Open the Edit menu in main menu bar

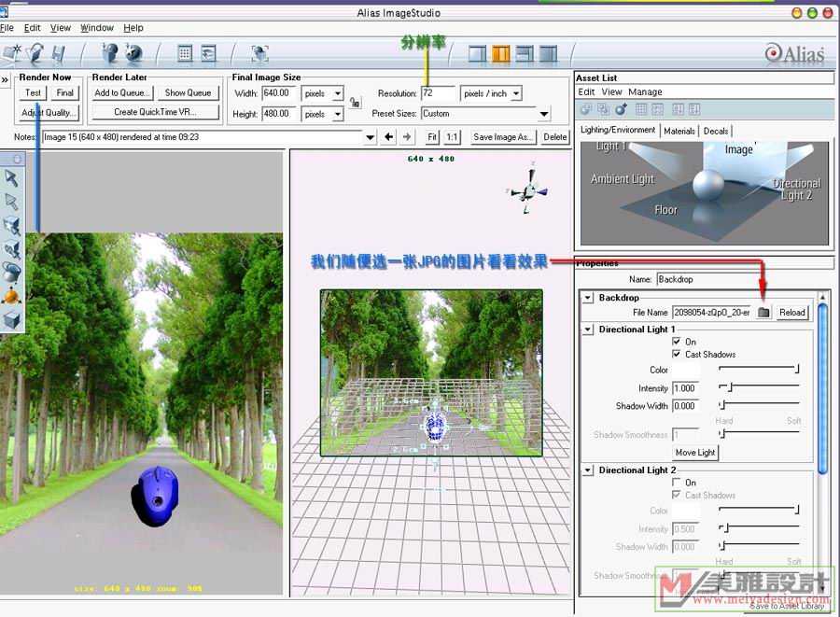(x=32, y=28)
